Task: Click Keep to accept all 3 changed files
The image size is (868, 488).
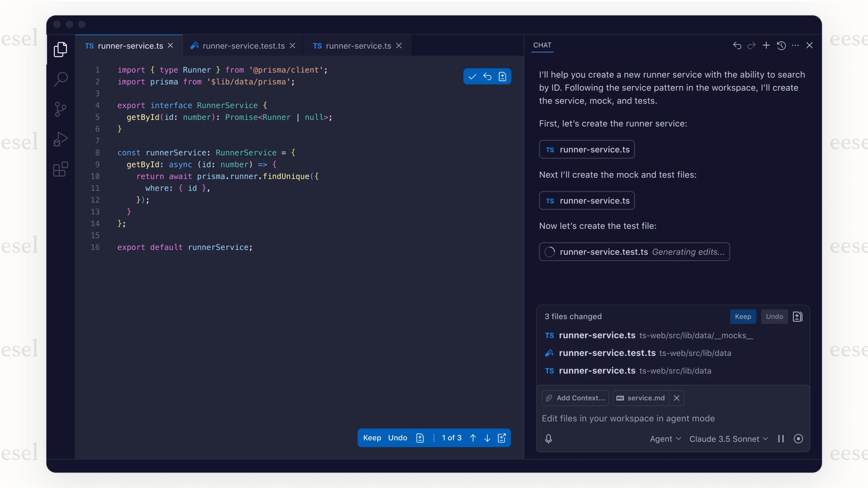Action: tap(743, 316)
